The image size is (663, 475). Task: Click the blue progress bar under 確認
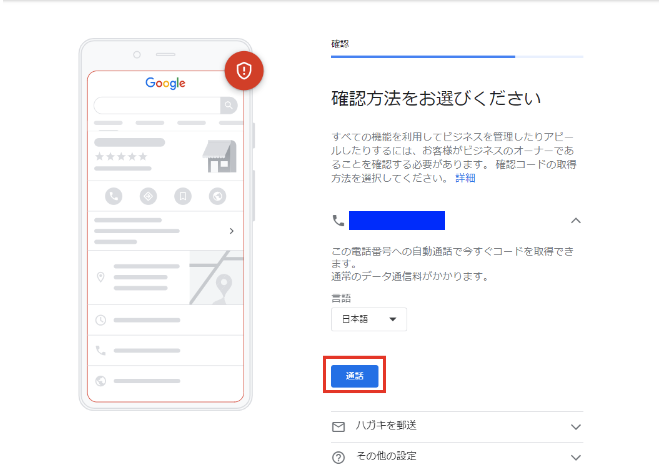pos(422,57)
